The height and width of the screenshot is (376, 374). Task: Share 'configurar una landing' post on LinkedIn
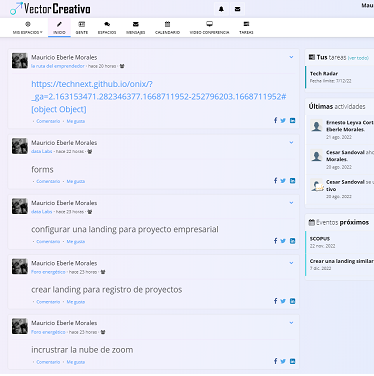292,241
